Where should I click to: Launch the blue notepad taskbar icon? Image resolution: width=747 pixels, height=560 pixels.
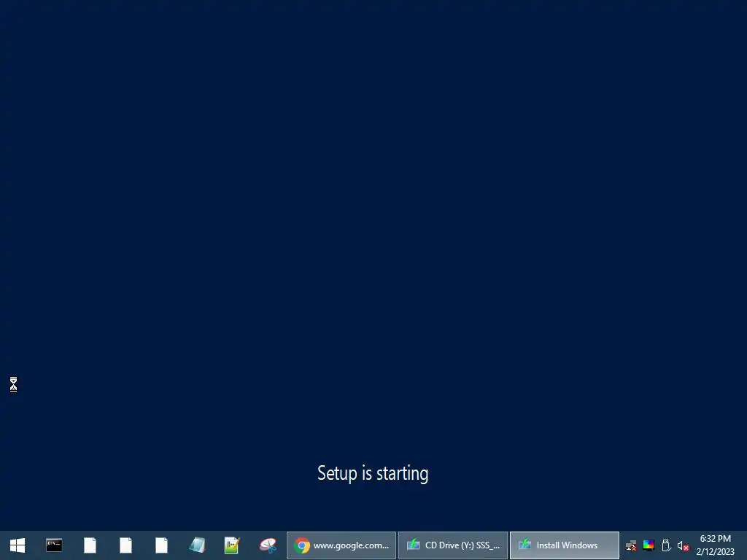[x=197, y=545]
